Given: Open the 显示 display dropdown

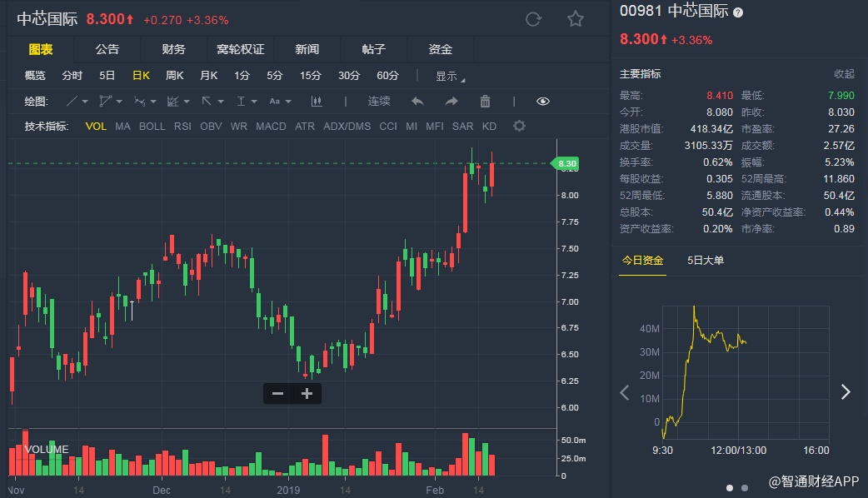Looking at the screenshot, I should 450,77.
